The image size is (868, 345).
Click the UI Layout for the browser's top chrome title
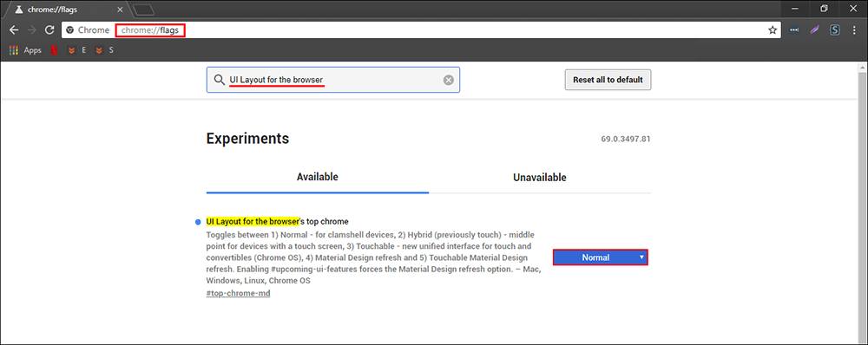(x=278, y=222)
